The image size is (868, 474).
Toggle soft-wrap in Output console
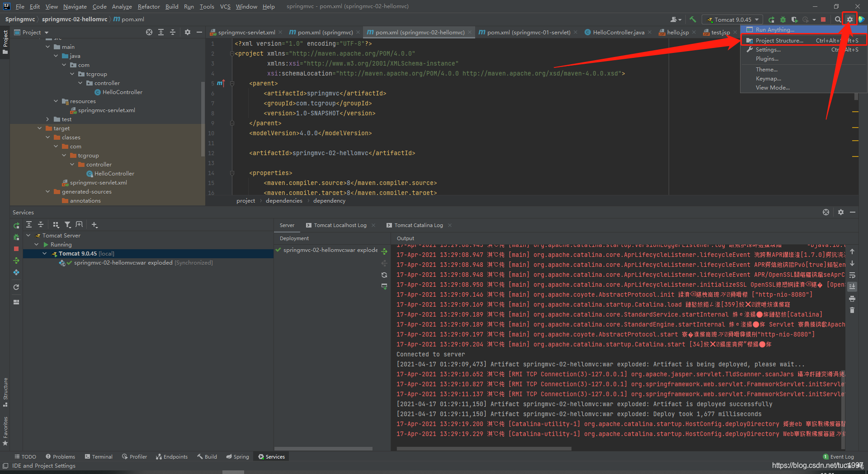852,275
